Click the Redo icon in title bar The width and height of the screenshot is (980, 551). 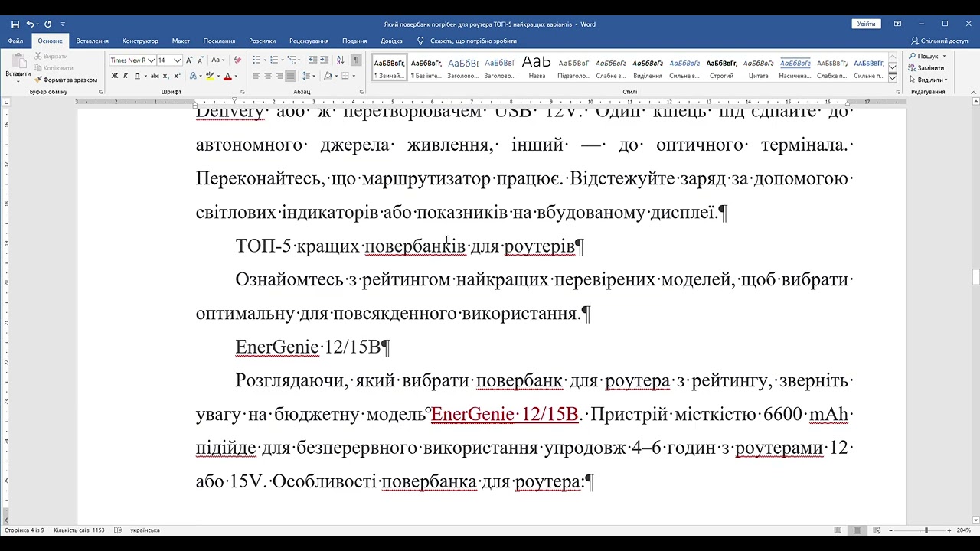48,24
